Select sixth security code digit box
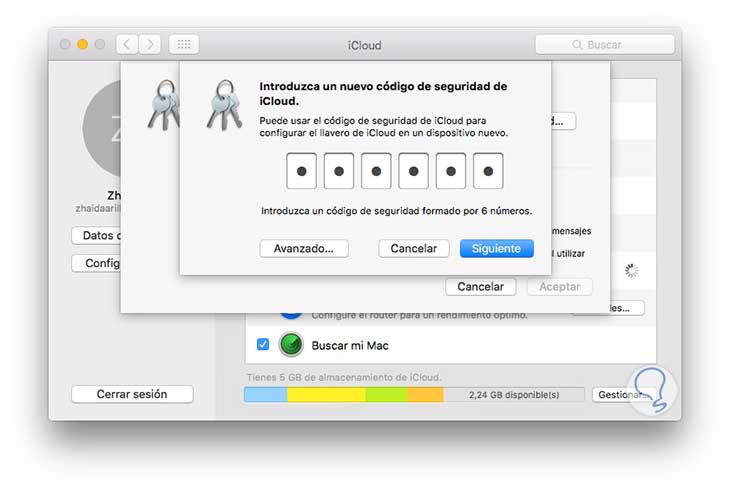Screen dimensions: 730x490 point(488,171)
